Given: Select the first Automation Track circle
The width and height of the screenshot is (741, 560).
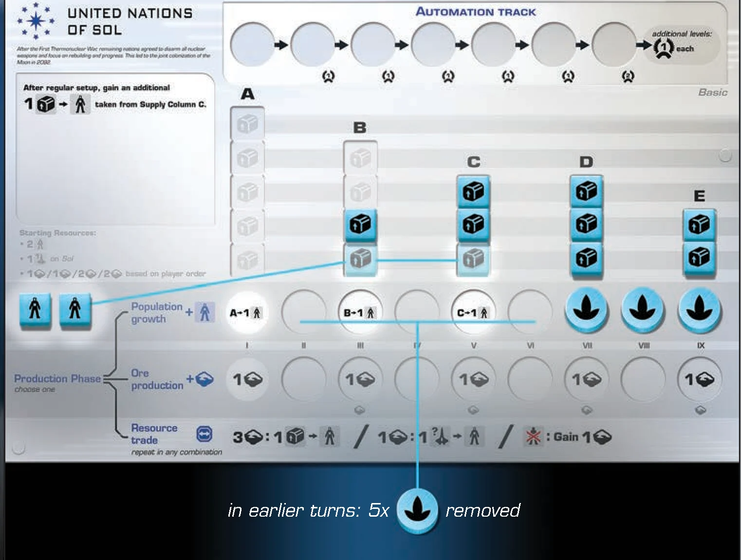Looking at the screenshot, I should (x=252, y=45).
